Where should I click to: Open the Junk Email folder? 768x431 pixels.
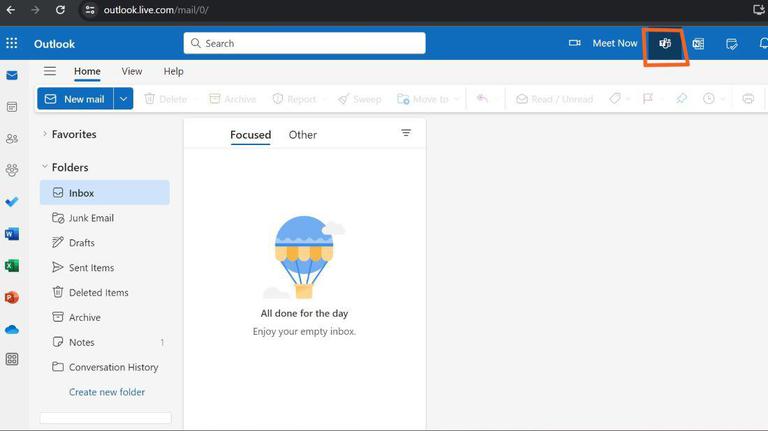tap(105, 217)
